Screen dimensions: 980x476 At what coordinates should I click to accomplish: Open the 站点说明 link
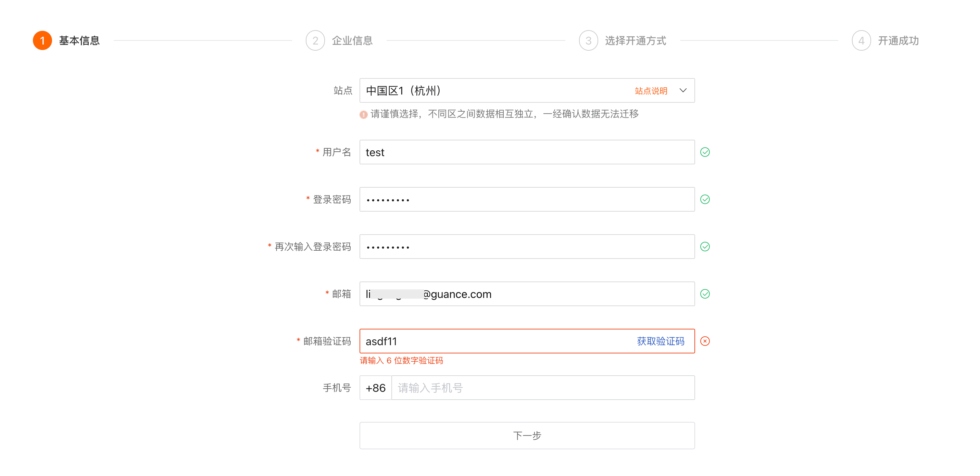pyautogui.click(x=651, y=91)
